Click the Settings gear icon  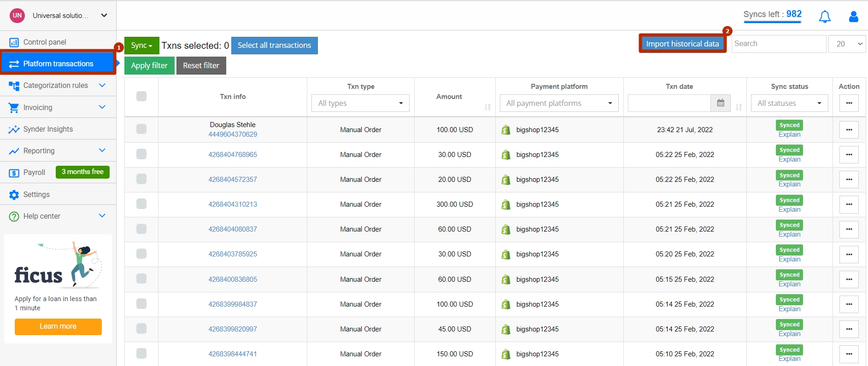pos(14,195)
